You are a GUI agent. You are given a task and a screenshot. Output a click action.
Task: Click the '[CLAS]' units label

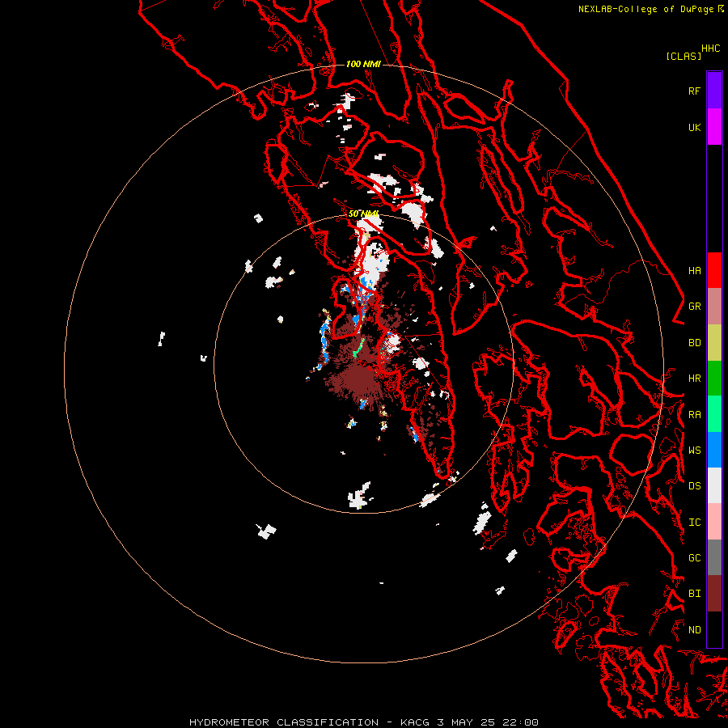click(684, 56)
